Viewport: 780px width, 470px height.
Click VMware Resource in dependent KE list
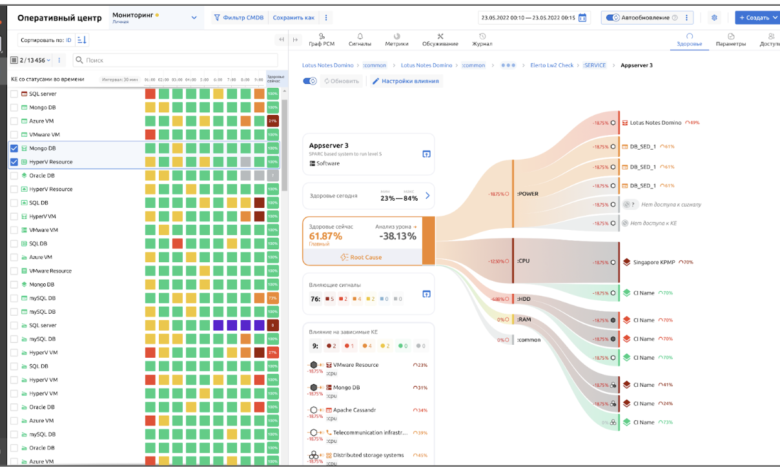tap(356, 365)
